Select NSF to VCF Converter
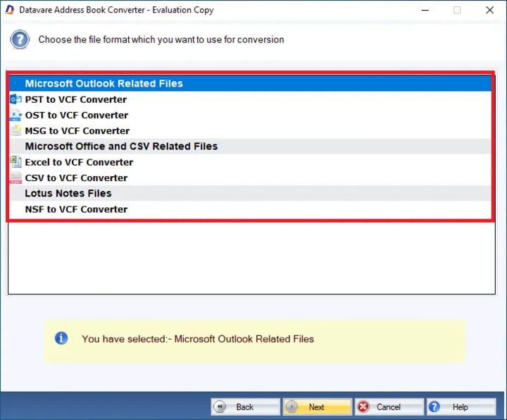 [x=250, y=209]
